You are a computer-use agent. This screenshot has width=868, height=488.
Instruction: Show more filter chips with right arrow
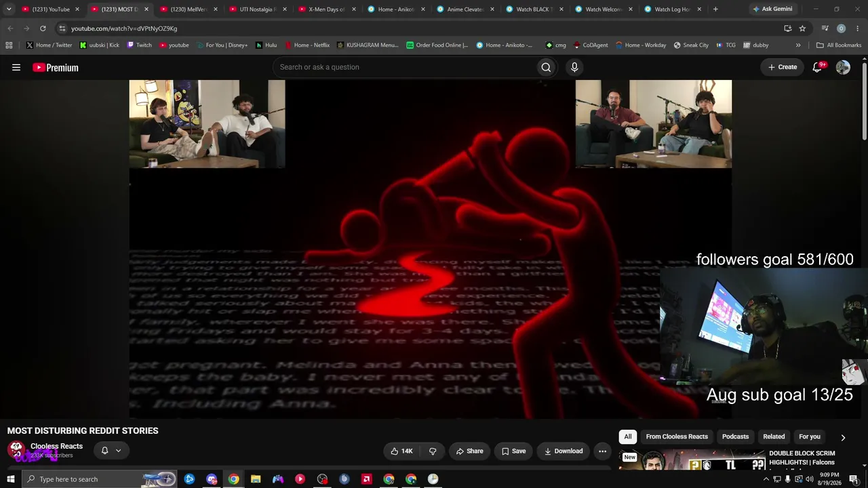[x=843, y=437]
